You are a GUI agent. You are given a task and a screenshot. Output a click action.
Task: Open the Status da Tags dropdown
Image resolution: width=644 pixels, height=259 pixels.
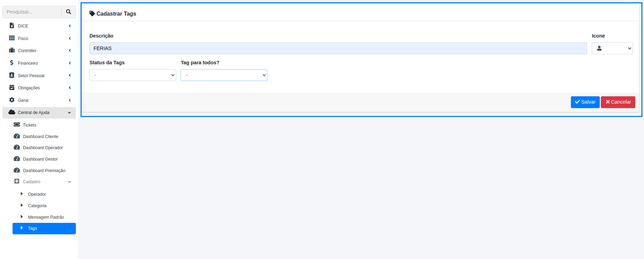(x=133, y=75)
